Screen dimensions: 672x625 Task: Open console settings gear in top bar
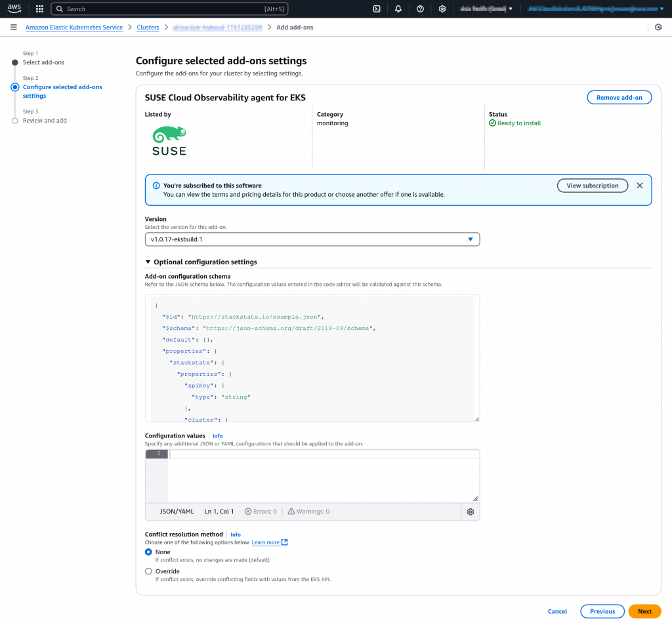tap(442, 9)
